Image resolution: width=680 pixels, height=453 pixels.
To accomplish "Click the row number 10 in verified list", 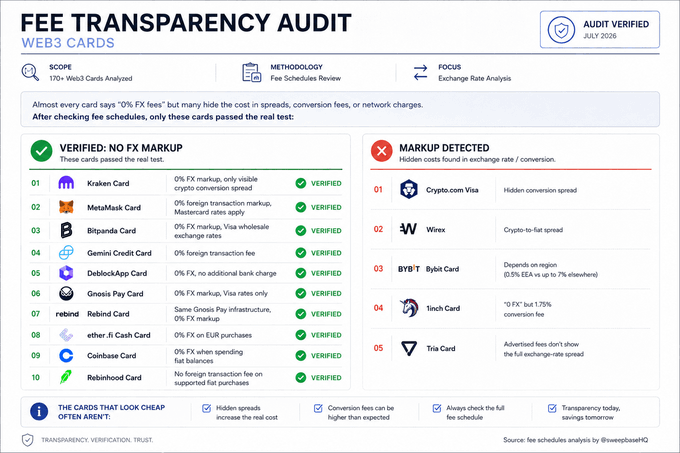I will pyautogui.click(x=36, y=378).
